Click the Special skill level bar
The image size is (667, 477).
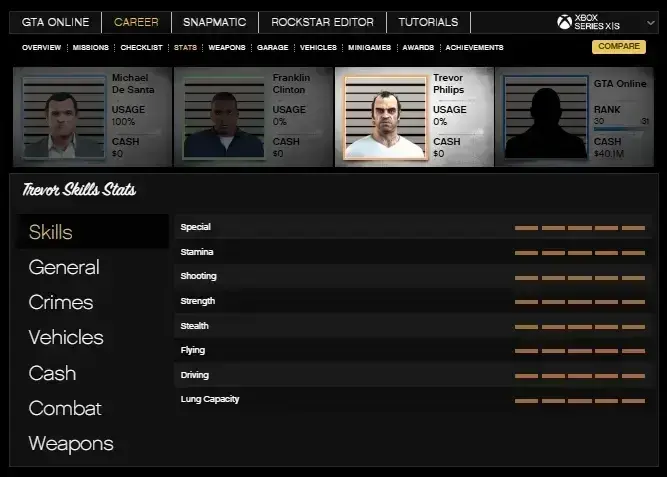[580, 228]
